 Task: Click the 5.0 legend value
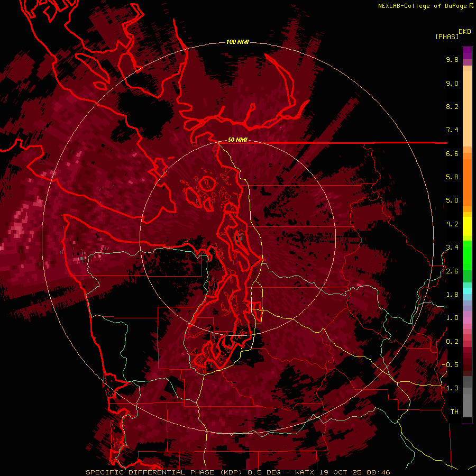[x=452, y=200]
